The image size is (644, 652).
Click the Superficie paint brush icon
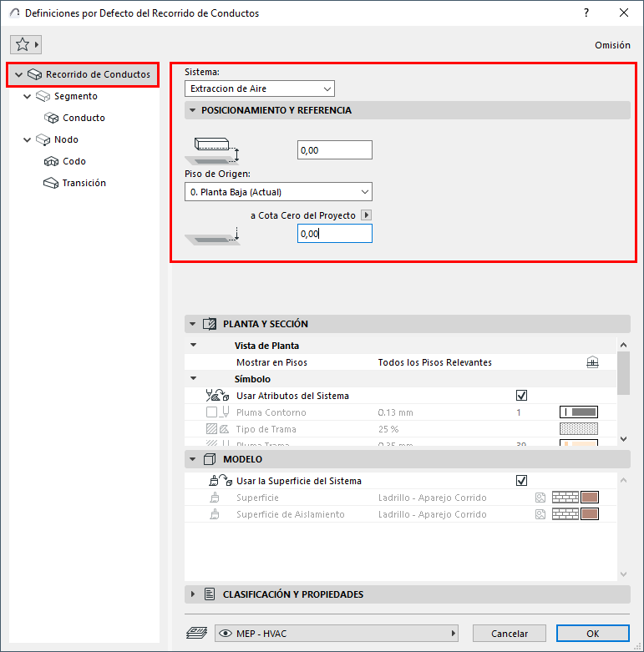tap(215, 498)
